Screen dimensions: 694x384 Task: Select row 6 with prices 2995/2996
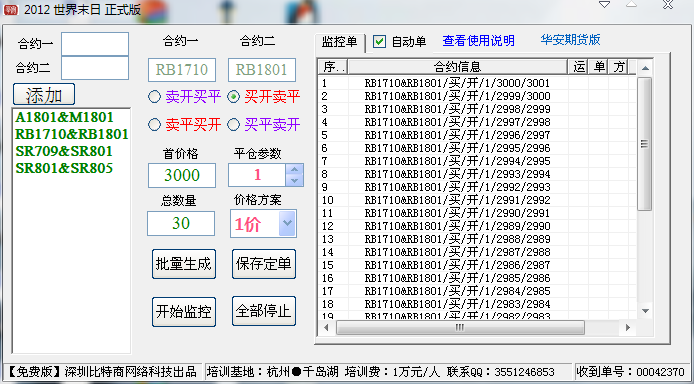tap(477, 148)
